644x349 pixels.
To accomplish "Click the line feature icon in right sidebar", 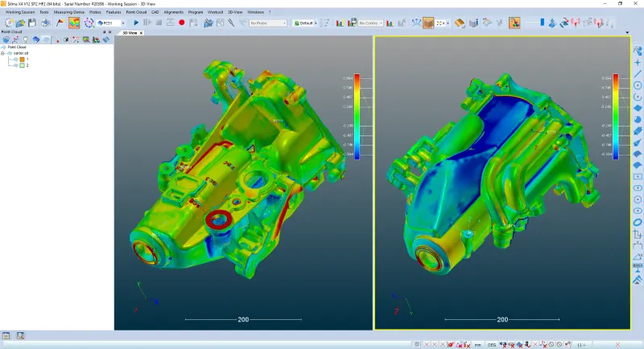I will 638,73.
